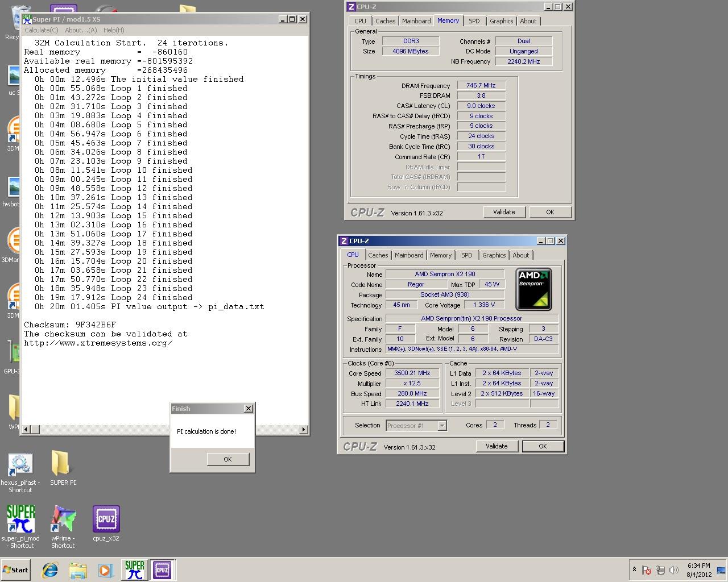
Task: Click the Action Center flag tray icon
Action: click(647, 570)
